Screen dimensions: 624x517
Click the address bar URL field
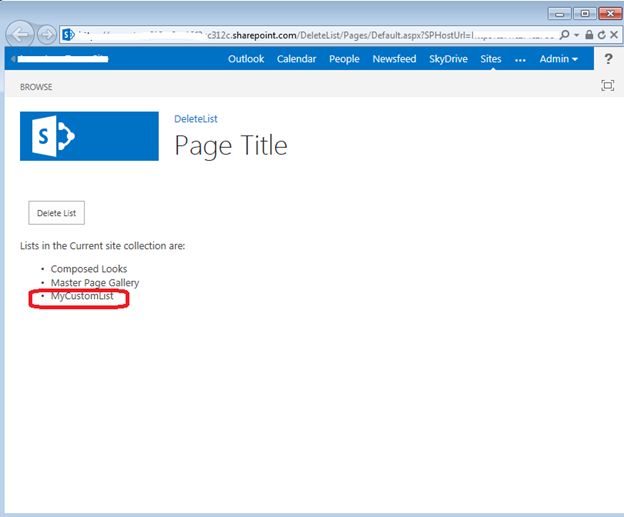pos(315,35)
